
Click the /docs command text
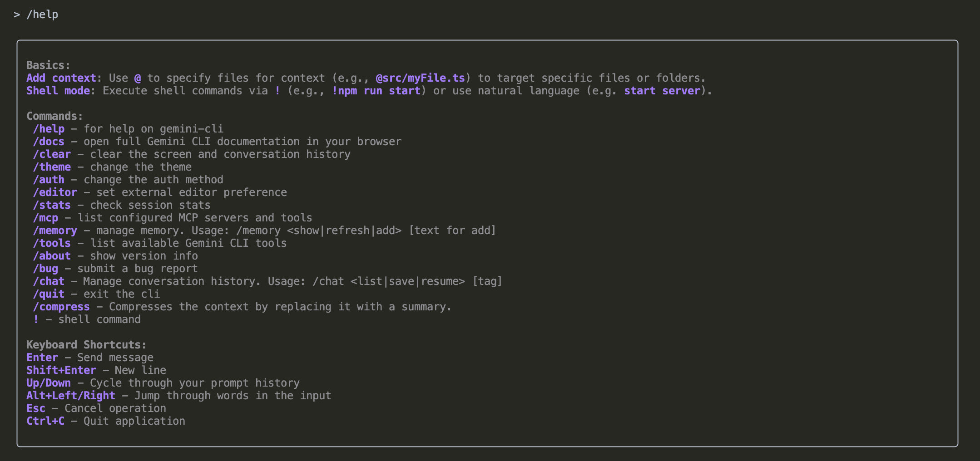49,142
